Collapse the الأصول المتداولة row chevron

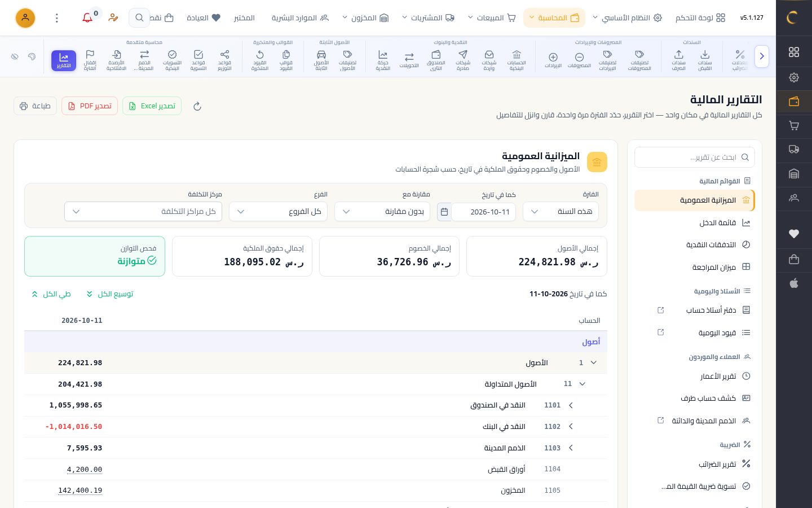pos(582,384)
